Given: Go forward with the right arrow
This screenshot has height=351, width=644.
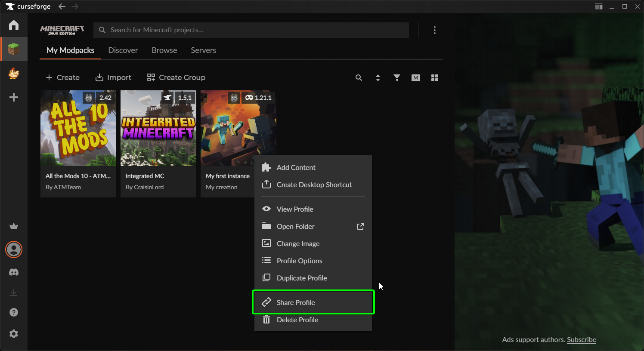Looking at the screenshot, I should click(75, 6).
